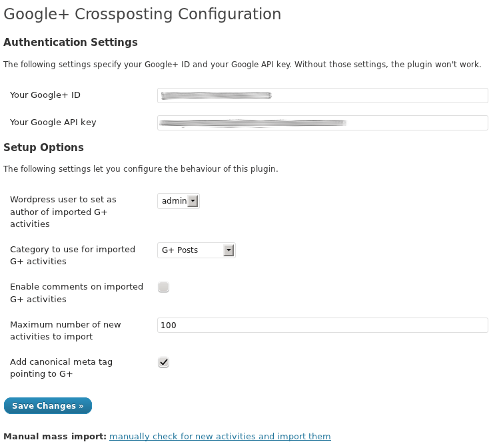Click the 'Category to use for imported' label
495x448 pixels.
click(x=73, y=255)
